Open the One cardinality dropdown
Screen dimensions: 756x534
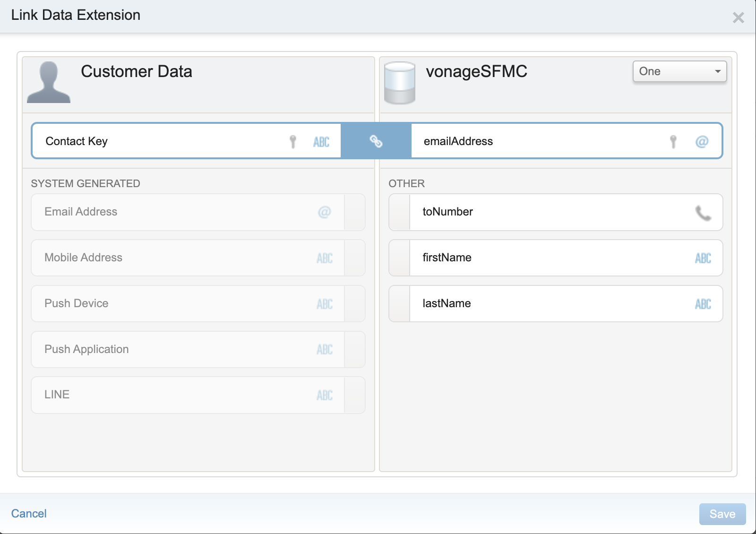point(679,71)
